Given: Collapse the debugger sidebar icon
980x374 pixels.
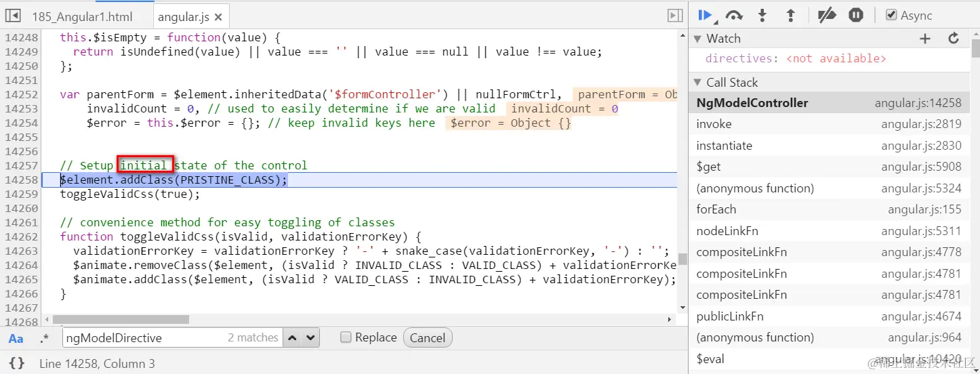Looking at the screenshot, I should click(x=674, y=16).
